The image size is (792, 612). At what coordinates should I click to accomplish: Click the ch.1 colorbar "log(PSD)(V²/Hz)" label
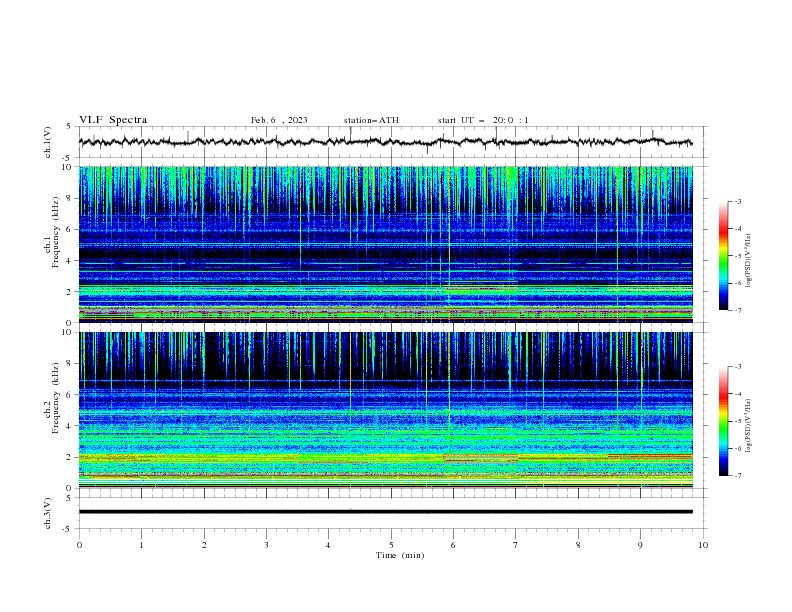[748, 261]
